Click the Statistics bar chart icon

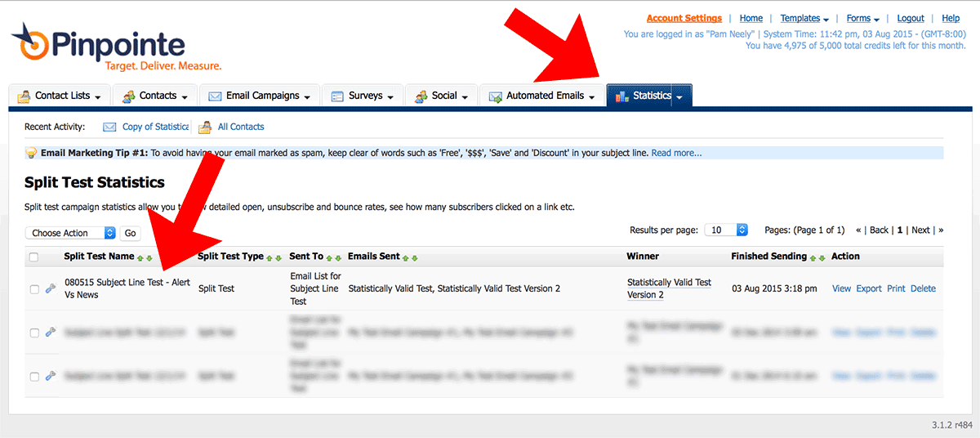pyautogui.click(x=622, y=96)
